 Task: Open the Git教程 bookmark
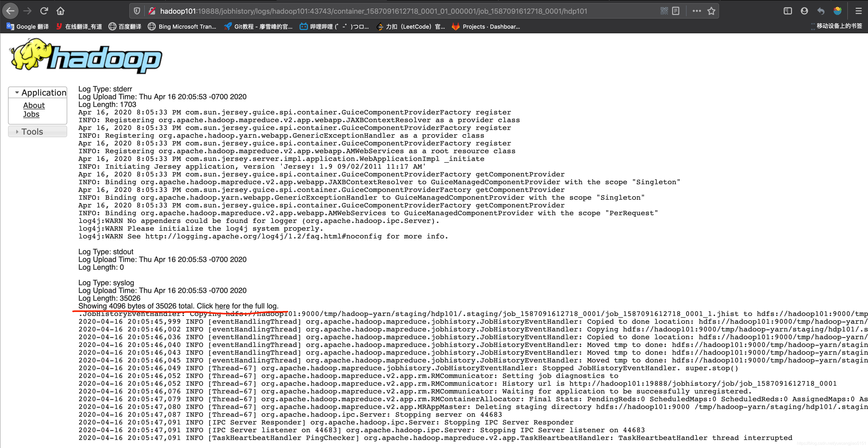tap(258, 27)
